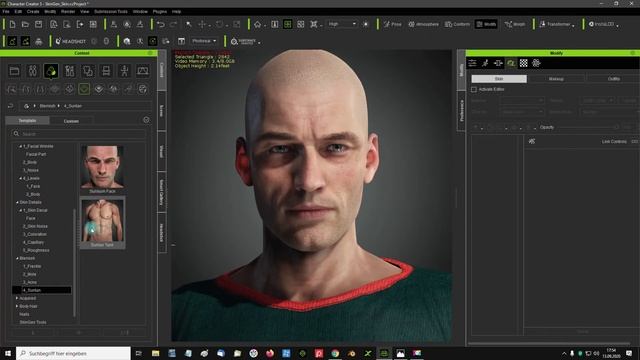Enable the Activate Editor checkbox
The width and height of the screenshot is (640, 360).
474,89
